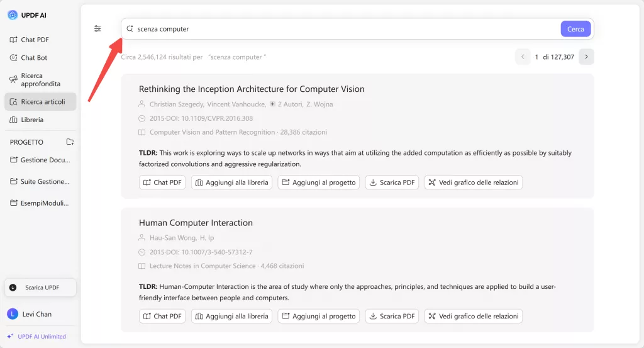Click the Scarica UPDF download icon

coord(13,288)
